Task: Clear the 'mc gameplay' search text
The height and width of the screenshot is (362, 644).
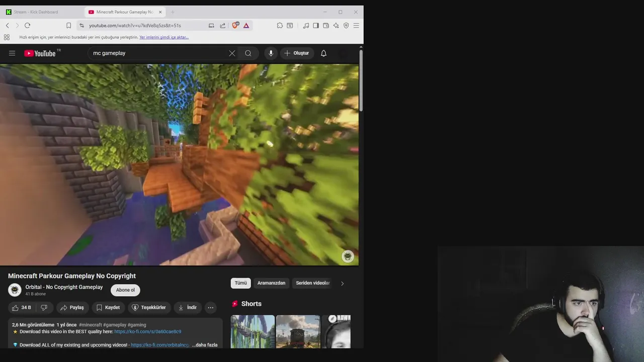Action: pyautogui.click(x=232, y=53)
